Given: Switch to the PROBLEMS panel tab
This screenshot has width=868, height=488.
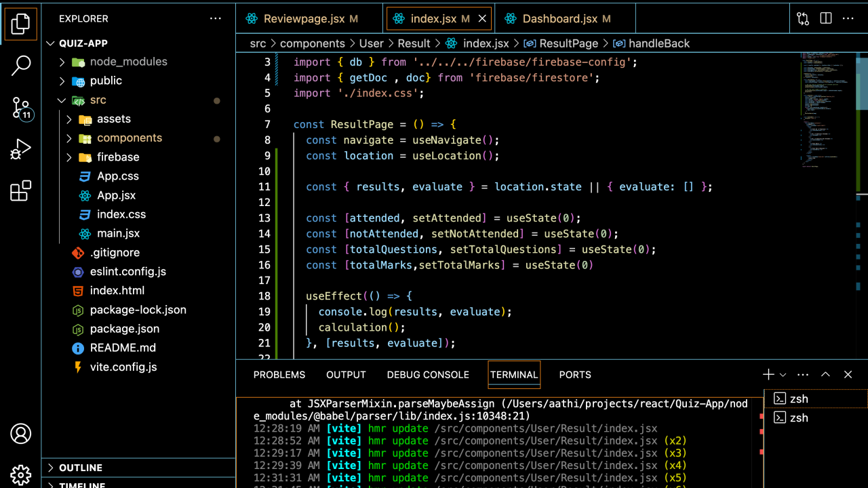Looking at the screenshot, I should (x=279, y=375).
